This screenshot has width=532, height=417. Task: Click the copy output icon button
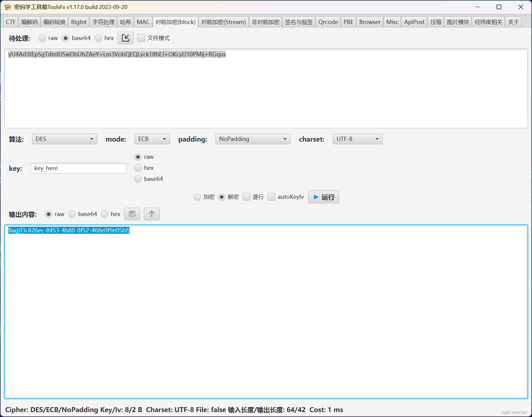click(x=132, y=214)
